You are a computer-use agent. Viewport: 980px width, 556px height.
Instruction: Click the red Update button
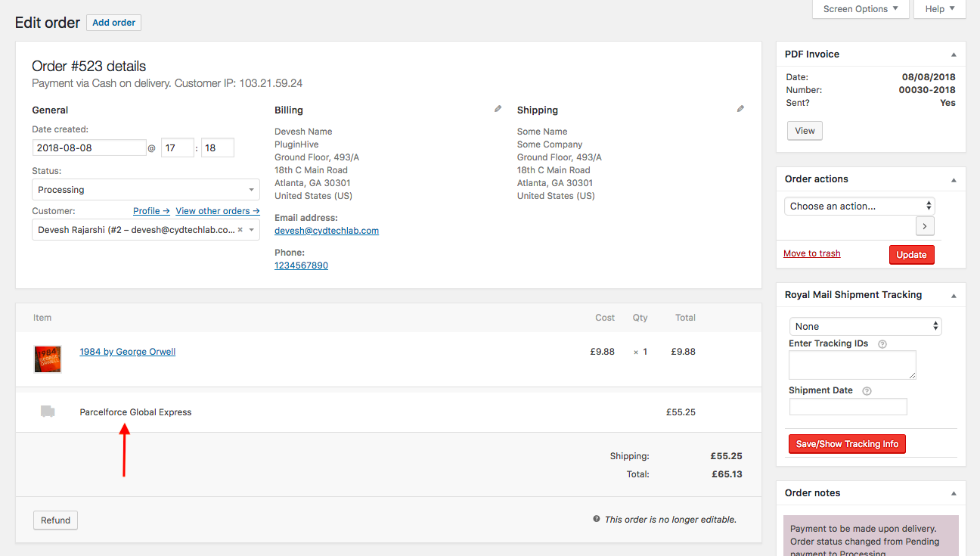click(x=911, y=255)
